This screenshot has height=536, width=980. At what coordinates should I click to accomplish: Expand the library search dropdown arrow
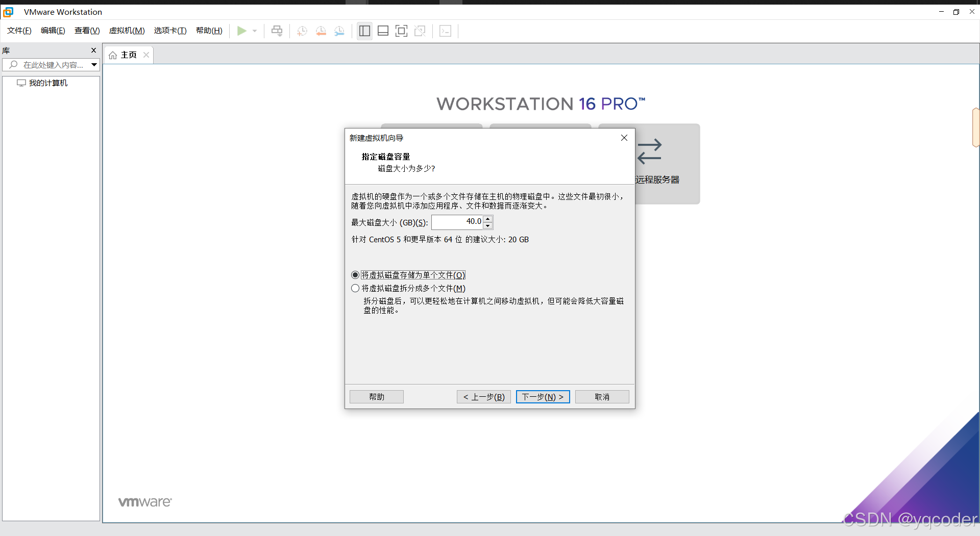click(x=94, y=65)
